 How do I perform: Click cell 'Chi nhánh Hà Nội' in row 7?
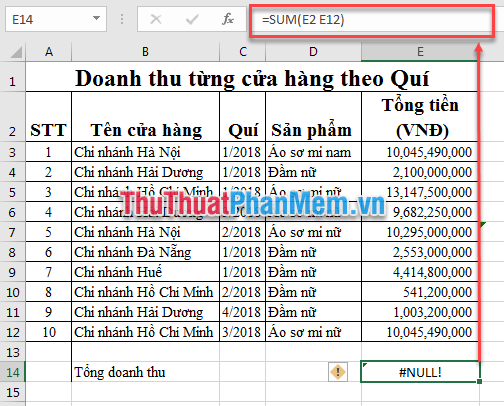pos(146,232)
